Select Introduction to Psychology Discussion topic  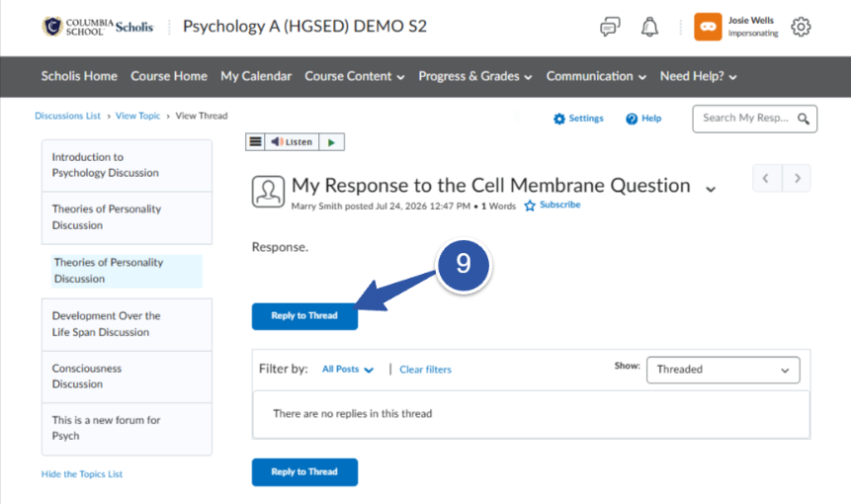127,165
